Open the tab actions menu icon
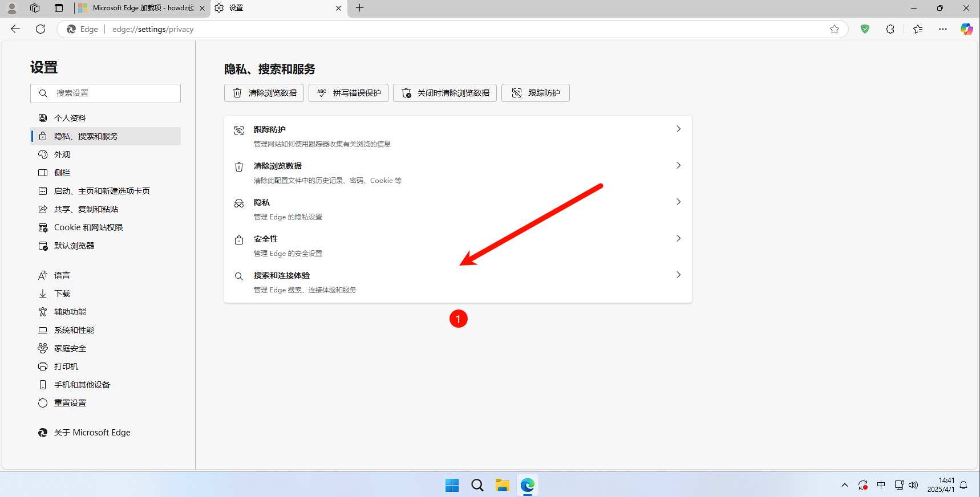This screenshot has width=980, height=497. pyautogui.click(x=59, y=8)
